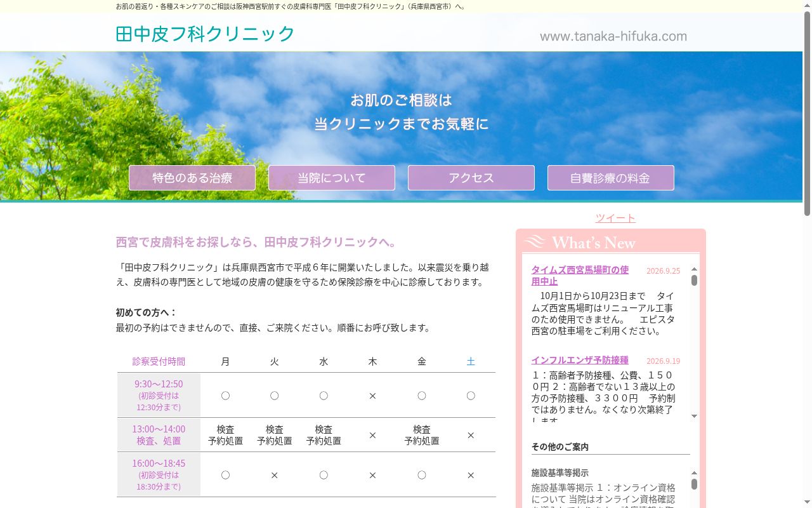Click the What's New scroll down arrow
The width and height of the screenshot is (812, 508).
(694, 416)
